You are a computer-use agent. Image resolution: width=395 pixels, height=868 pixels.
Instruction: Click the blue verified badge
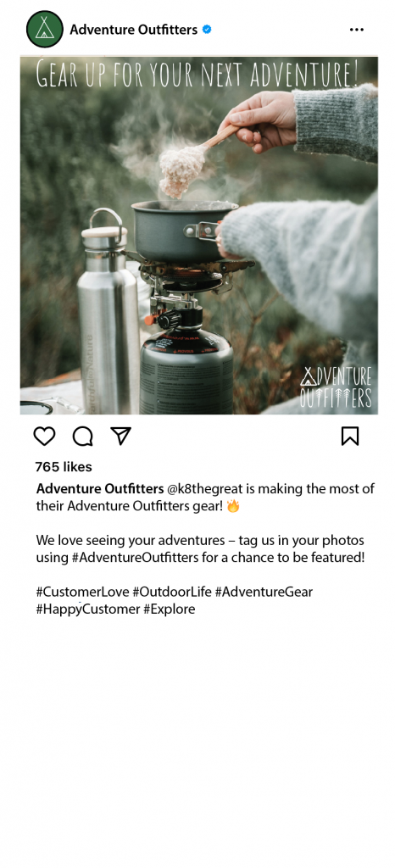tap(207, 30)
